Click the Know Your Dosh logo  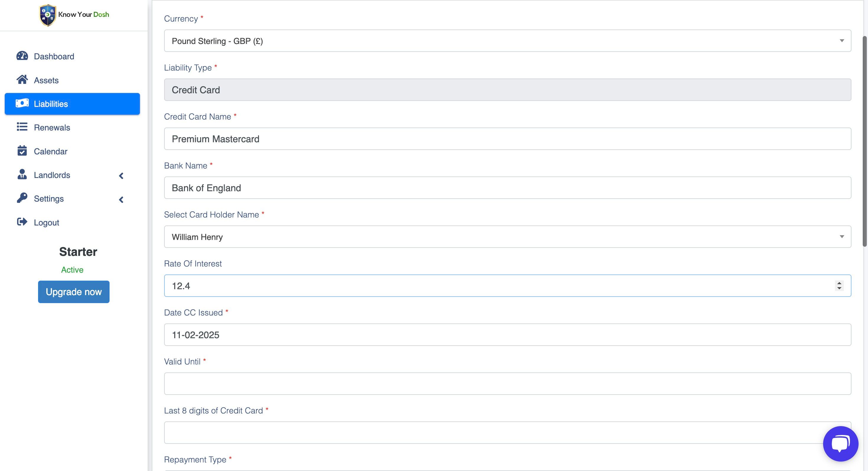click(x=74, y=14)
